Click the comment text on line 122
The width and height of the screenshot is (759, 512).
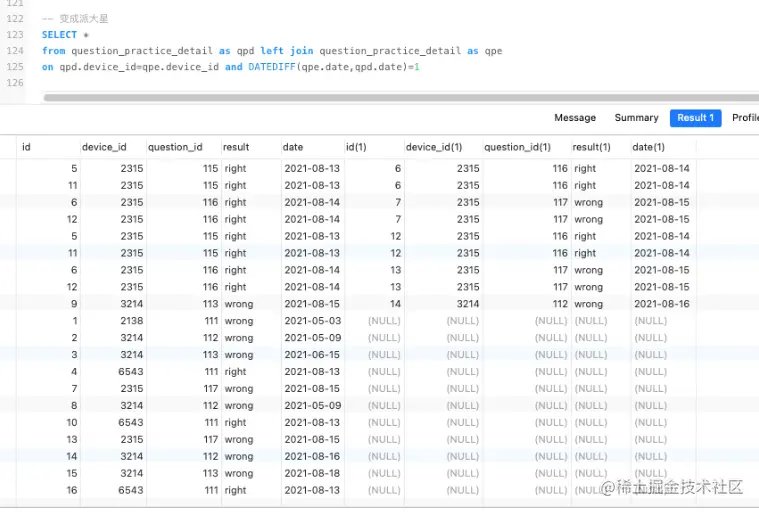(x=75, y=19)
